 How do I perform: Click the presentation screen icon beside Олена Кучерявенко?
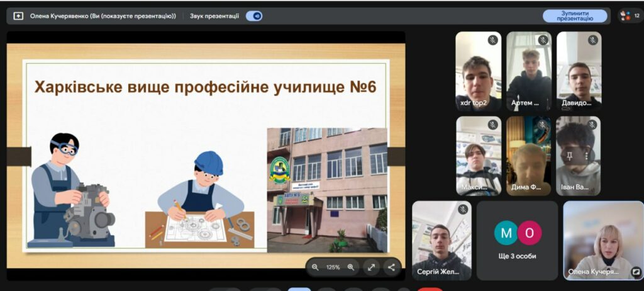point(18,16)
